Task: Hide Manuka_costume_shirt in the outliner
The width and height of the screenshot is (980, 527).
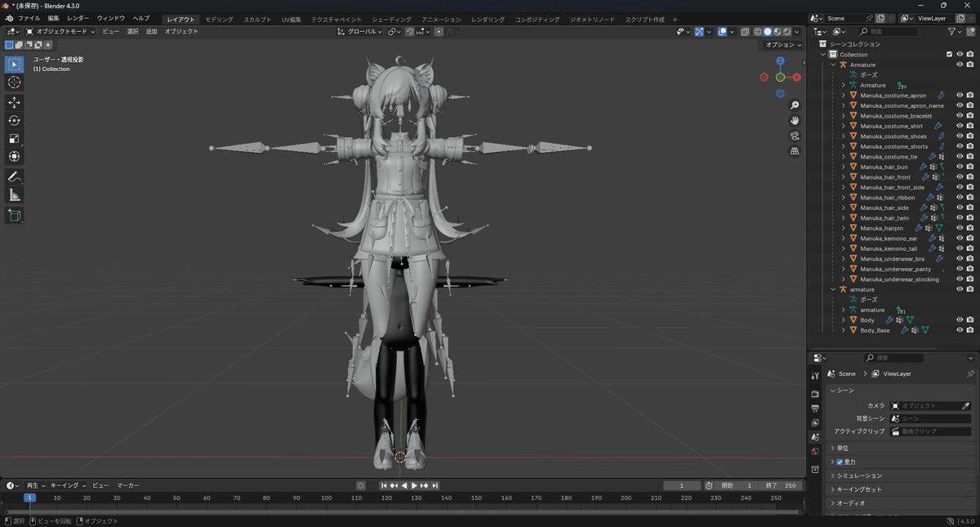Action: pyautogui.click(x=960, y=126)
